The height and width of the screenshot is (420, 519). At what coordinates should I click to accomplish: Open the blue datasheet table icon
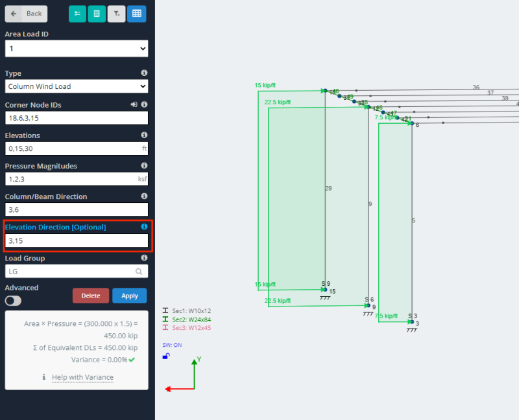[x=136, y=14]
